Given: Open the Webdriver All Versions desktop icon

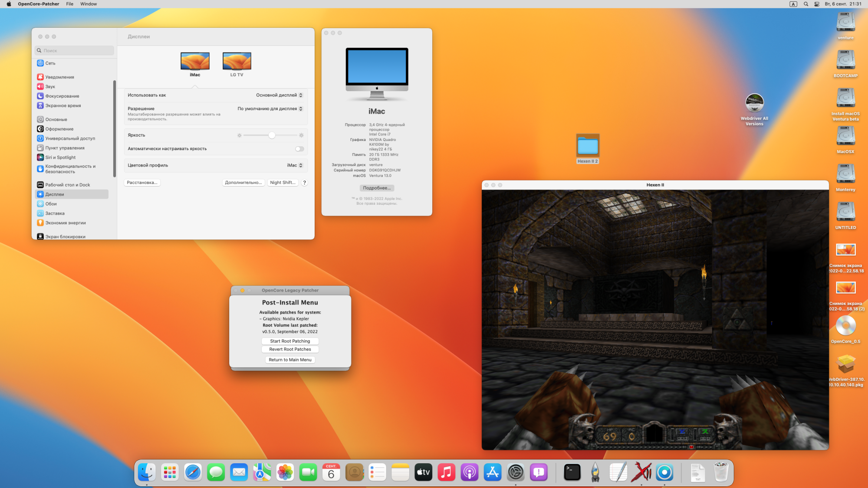Looking at the screenshot, I should coord(754,103).
